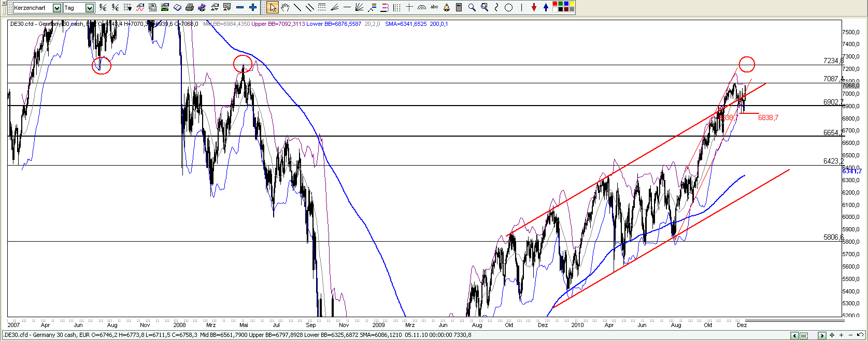The image size is (868, 341).
Task: Pick the yellow color swatch
Action: [x=572, y=4]
